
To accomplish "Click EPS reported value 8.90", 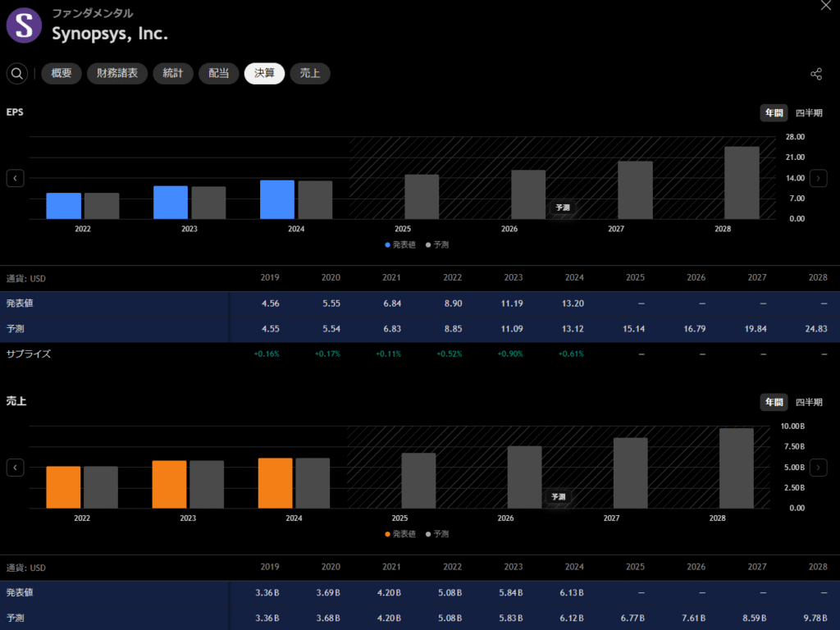I will click(x=453, y=304).
